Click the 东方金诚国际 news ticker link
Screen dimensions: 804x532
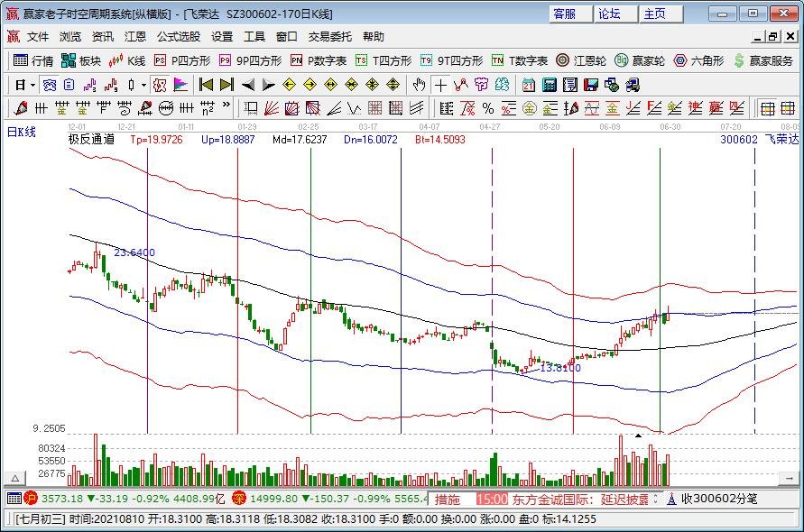click(580, 500)
